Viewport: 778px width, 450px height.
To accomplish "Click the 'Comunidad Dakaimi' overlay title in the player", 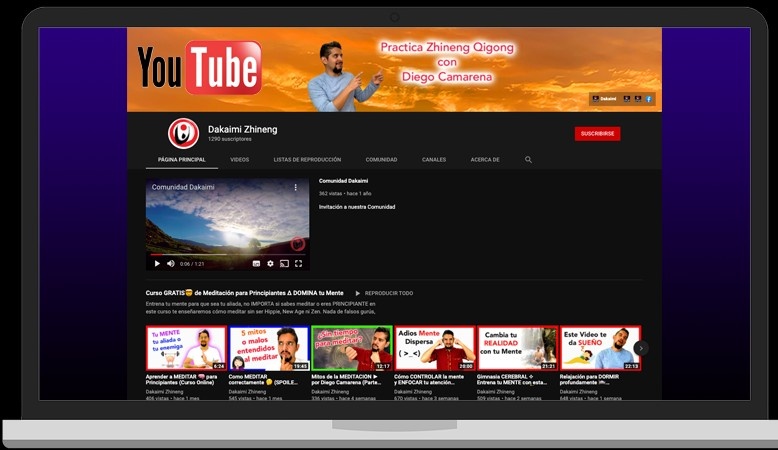I will 183,187.
